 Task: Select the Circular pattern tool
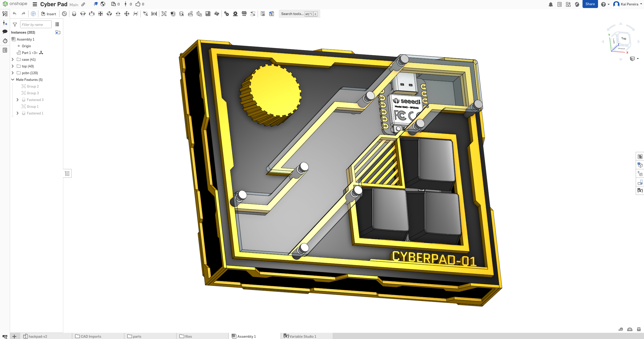coord(216,14)
